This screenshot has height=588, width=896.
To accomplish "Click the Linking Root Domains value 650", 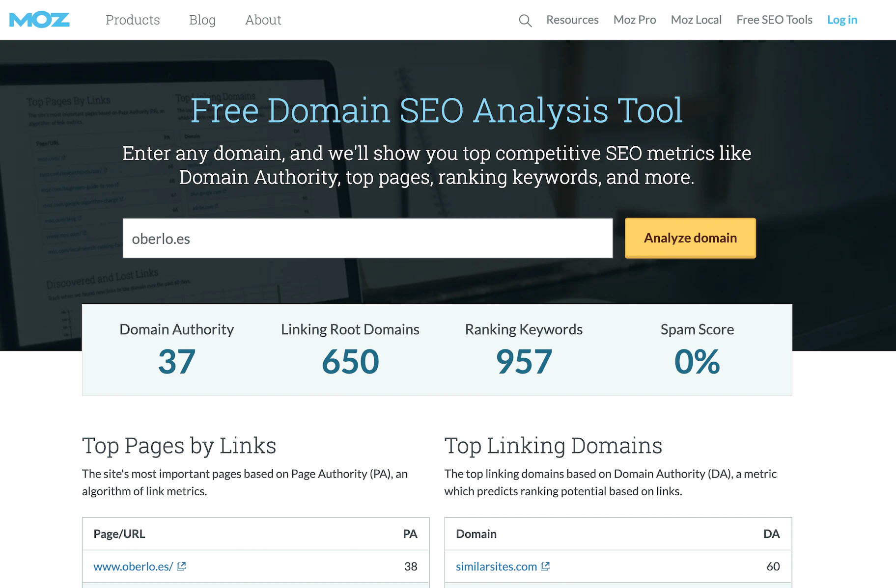I will pos(350,362).
